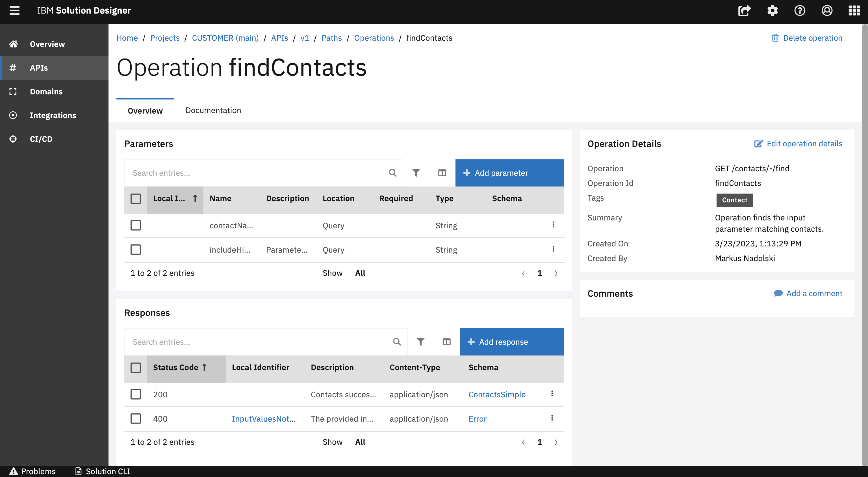Open row actions menu for 200 response
The image size is (868, 477).
click(552, 393)
